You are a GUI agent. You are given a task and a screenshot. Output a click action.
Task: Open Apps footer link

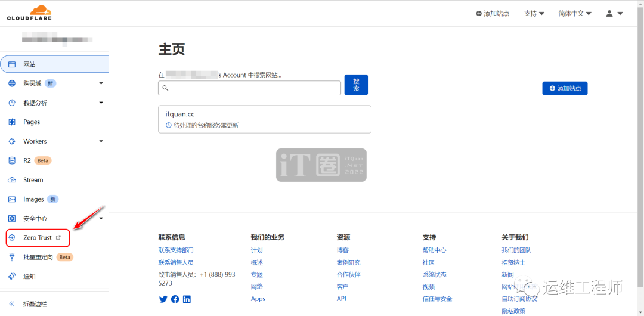click(258, 299)
